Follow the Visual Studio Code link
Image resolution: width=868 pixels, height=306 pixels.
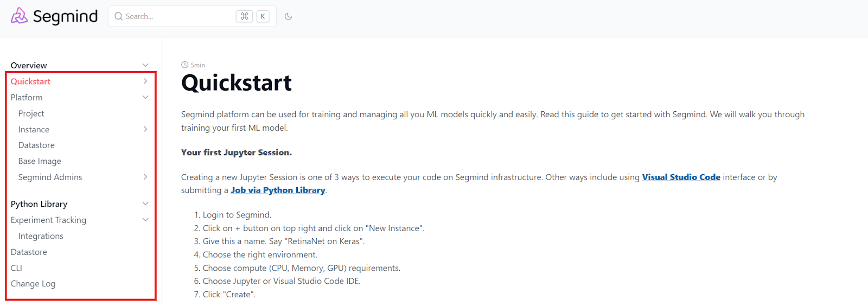coord(681,177)
